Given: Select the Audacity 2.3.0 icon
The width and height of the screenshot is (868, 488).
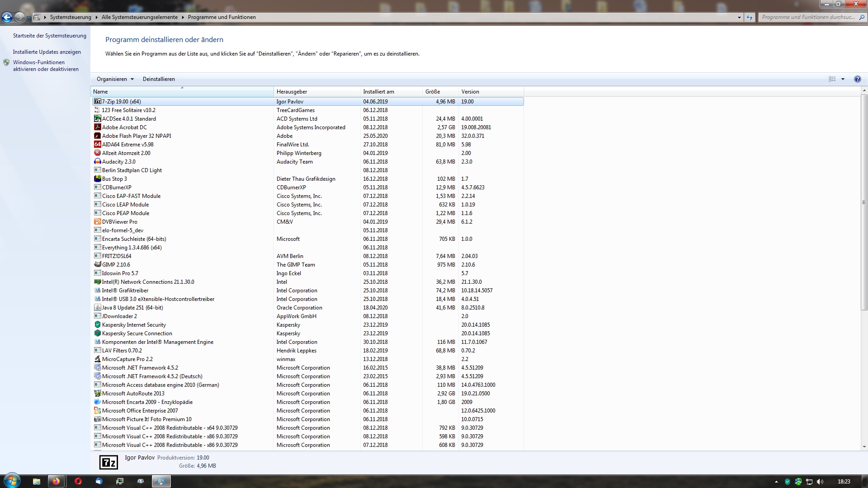Looking at the screenshot, I should coord(98,161).
